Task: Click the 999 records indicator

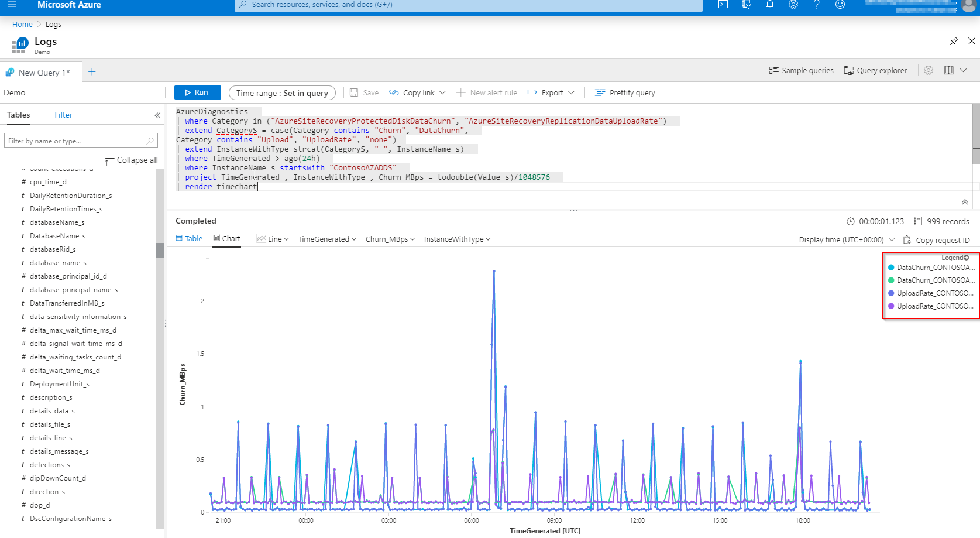Action: point(942,221)
